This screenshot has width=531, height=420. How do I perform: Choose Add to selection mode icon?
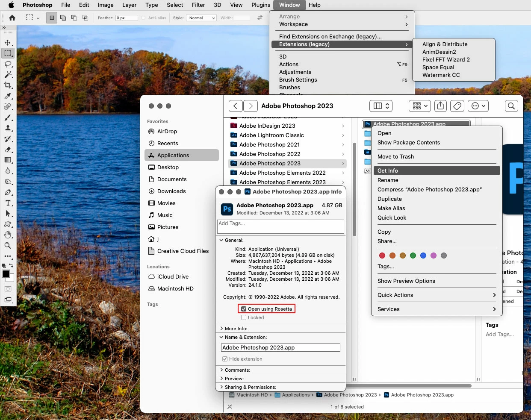tap(63, 18)
